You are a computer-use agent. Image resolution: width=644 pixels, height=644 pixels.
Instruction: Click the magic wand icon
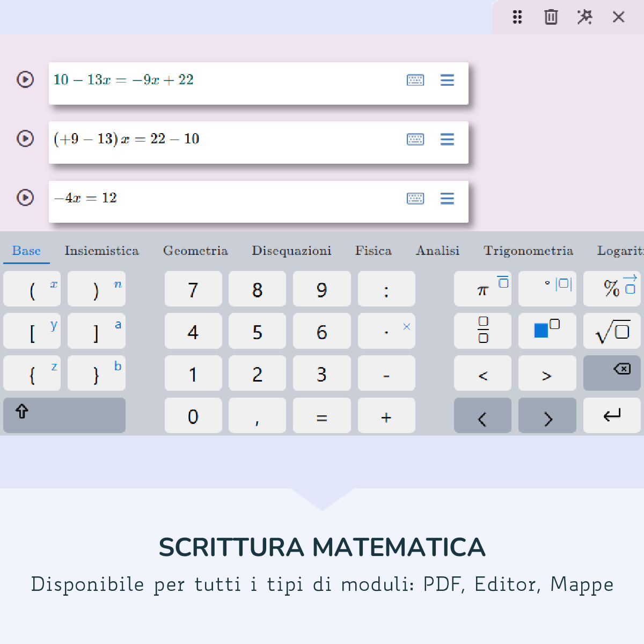[x=585, y=17]
